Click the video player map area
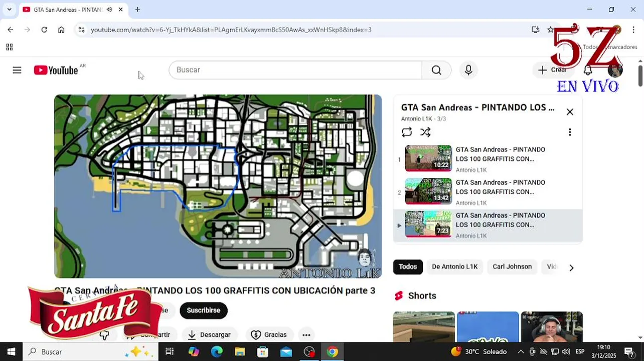The width and height of the screenshot is (644, 361). [x=218, y=186]
